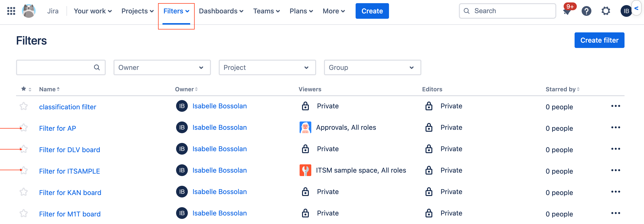The height and width of the screenshot is (224, 644).
Task: Open more actions for classification filter
Action: pos(615,106)
